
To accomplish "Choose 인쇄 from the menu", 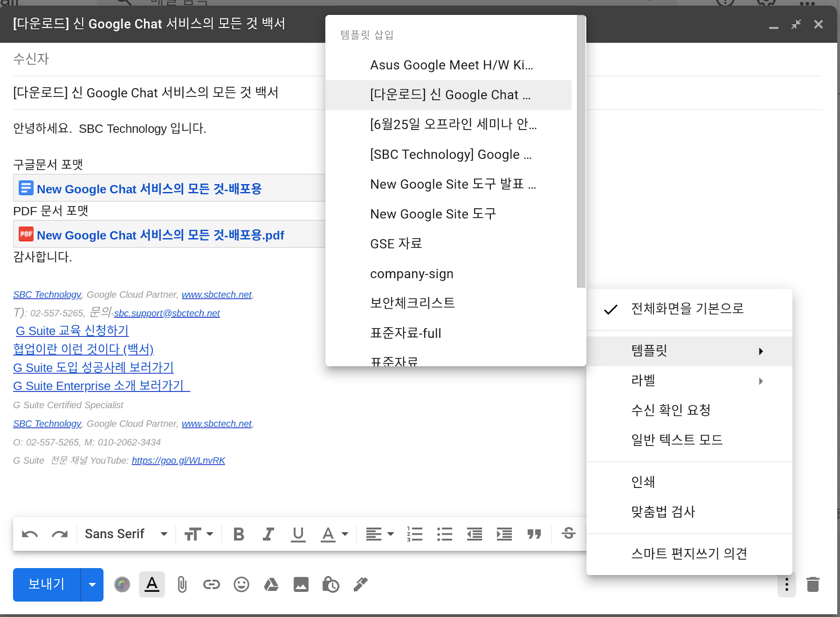I will 689,482.
